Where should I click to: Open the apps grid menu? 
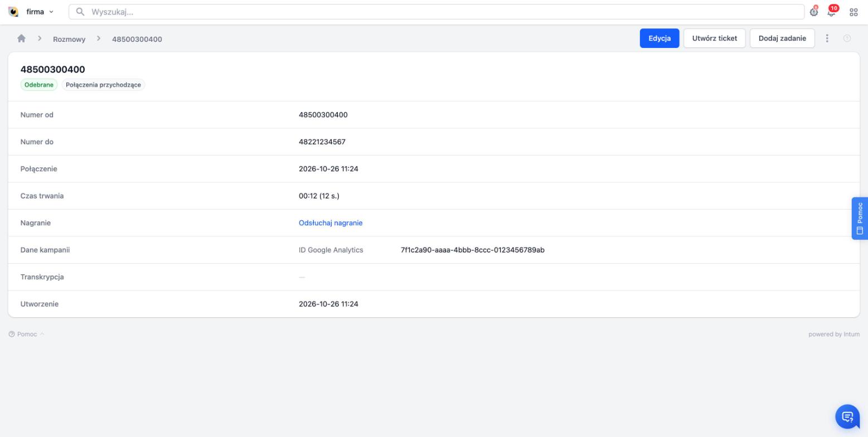click(x=854, y=12)
